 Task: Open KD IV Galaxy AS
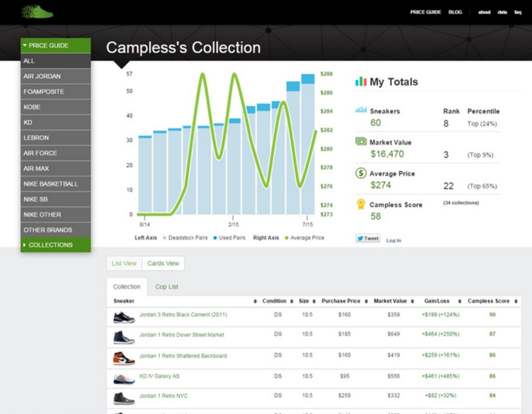(160, 376)
